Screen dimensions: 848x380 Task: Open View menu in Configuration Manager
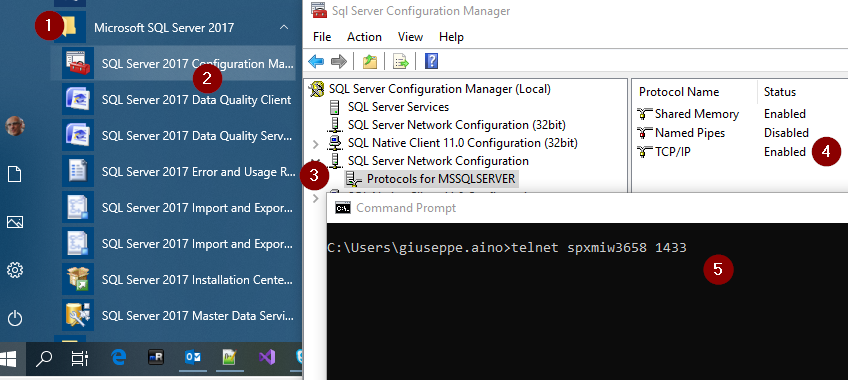pyautogui.click(x=410, y=37)
